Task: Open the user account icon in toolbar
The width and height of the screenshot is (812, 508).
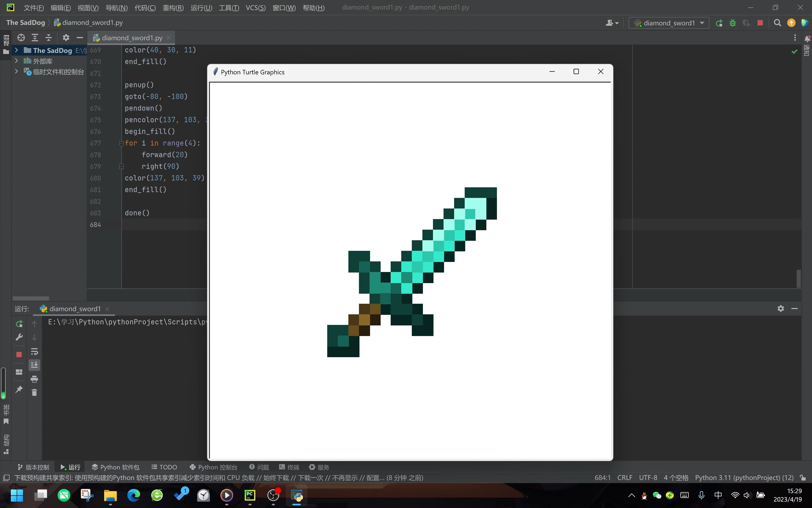Action: coord(612,23)
